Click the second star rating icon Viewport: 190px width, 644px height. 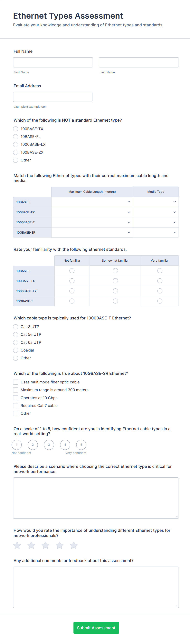31,545
